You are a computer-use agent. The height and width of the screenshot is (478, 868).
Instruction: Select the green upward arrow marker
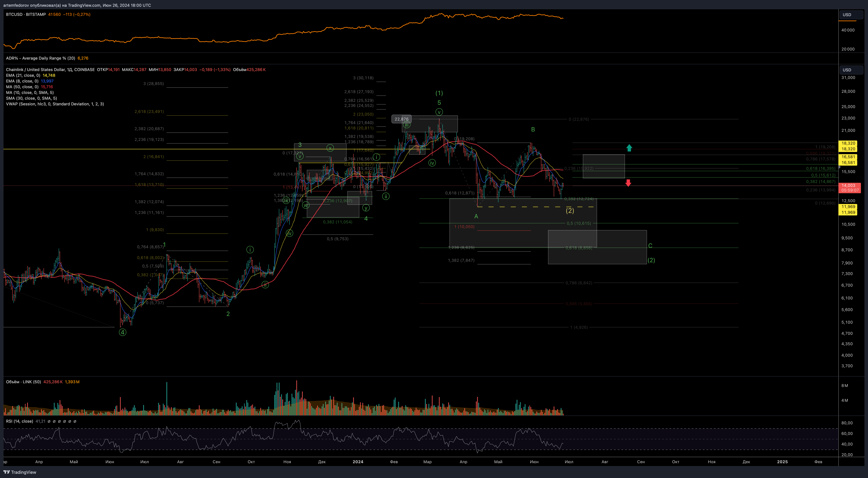pyautogui.click(x=629, y=148)
